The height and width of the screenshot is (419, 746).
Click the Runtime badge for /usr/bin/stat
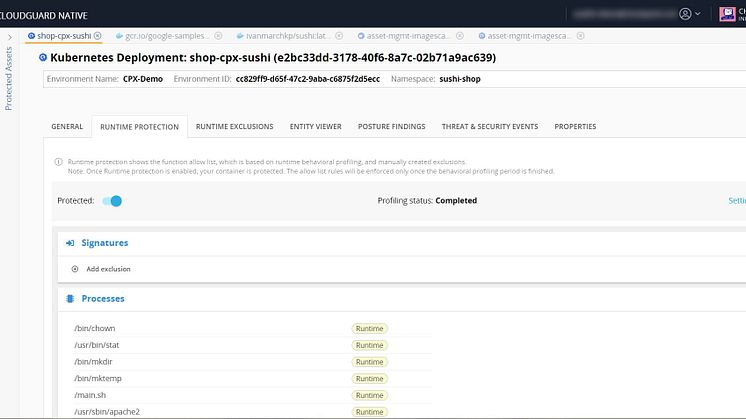pos(370,345)
